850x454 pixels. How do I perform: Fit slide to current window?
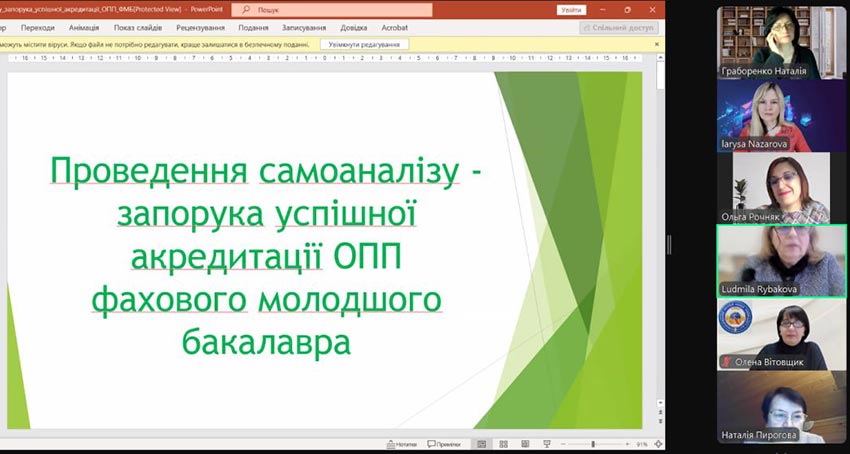[658, 444]
